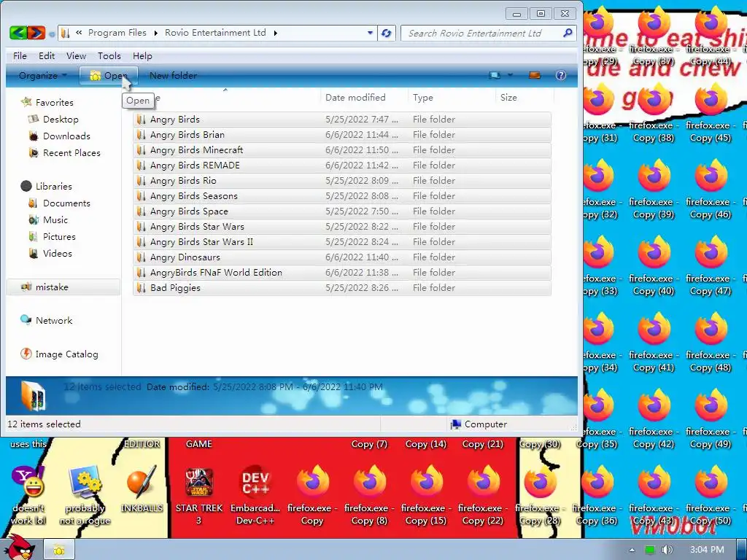Select Favorites in the navigation pane

54,102
